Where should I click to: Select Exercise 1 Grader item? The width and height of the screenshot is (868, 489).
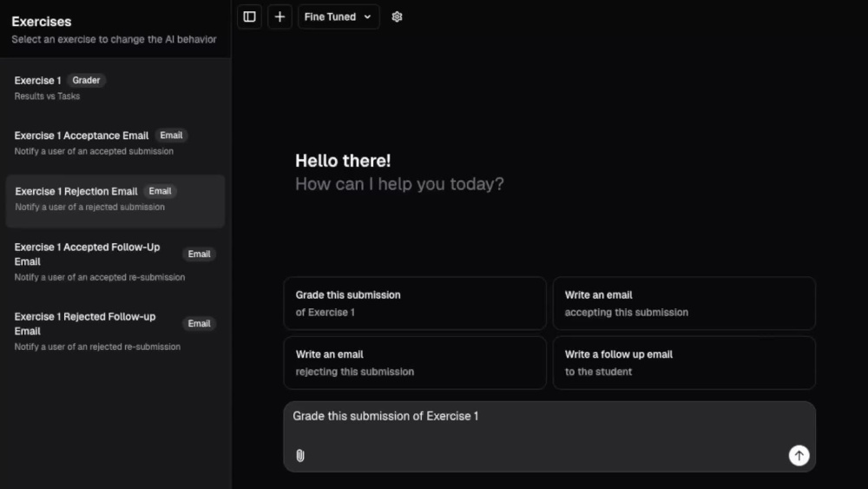pyautogui.click(x=115, y=88)
